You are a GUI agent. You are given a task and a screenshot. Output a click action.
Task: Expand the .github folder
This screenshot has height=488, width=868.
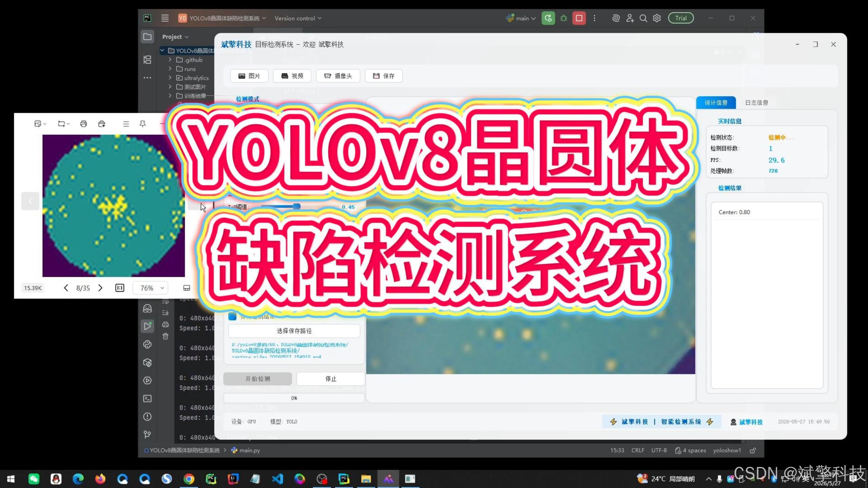click(x=170, y=60)
